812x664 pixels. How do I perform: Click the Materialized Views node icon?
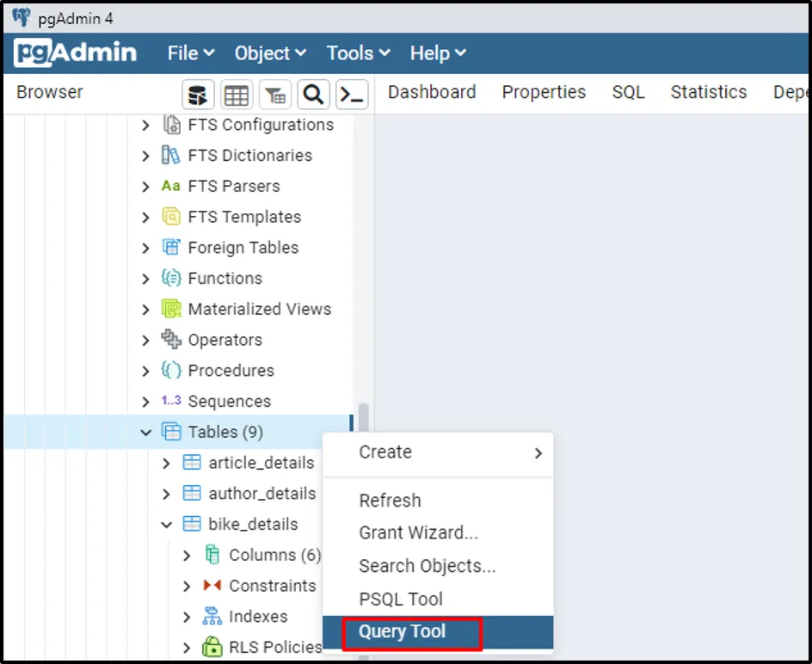point(171,309)
